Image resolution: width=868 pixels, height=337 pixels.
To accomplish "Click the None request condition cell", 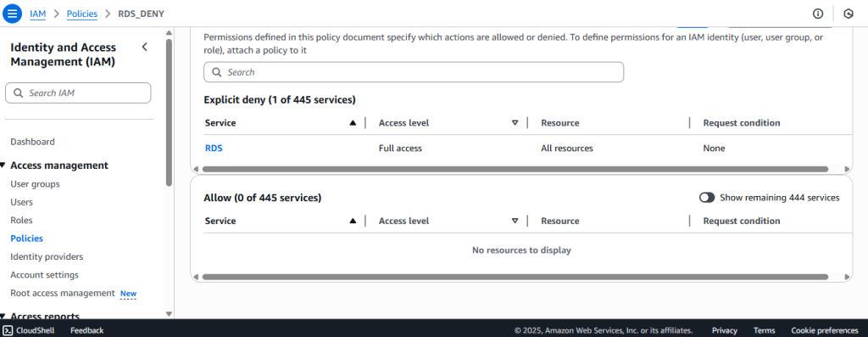I will click(x=714, y=149).
